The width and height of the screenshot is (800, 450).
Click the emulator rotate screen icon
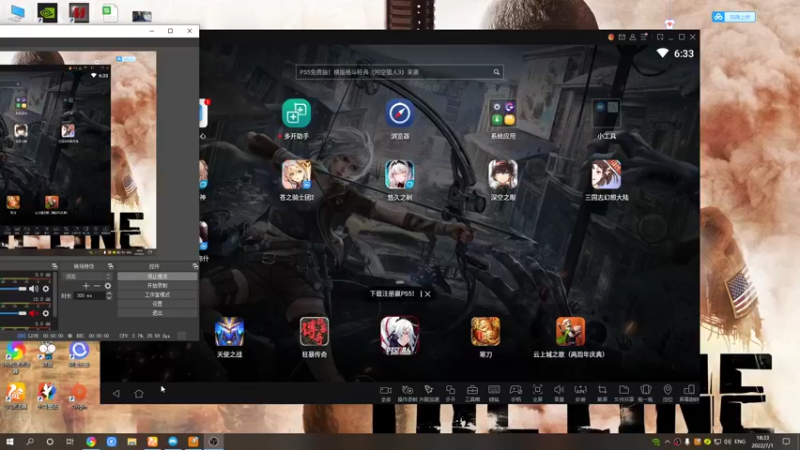[689, 390]
